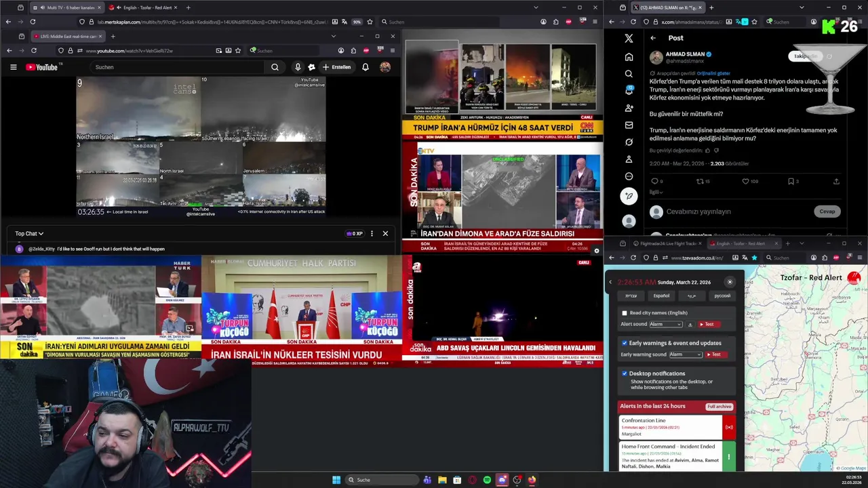Open X Explore search in sidebar
This screenshot has width=868, height=488.
coord(629,73)
